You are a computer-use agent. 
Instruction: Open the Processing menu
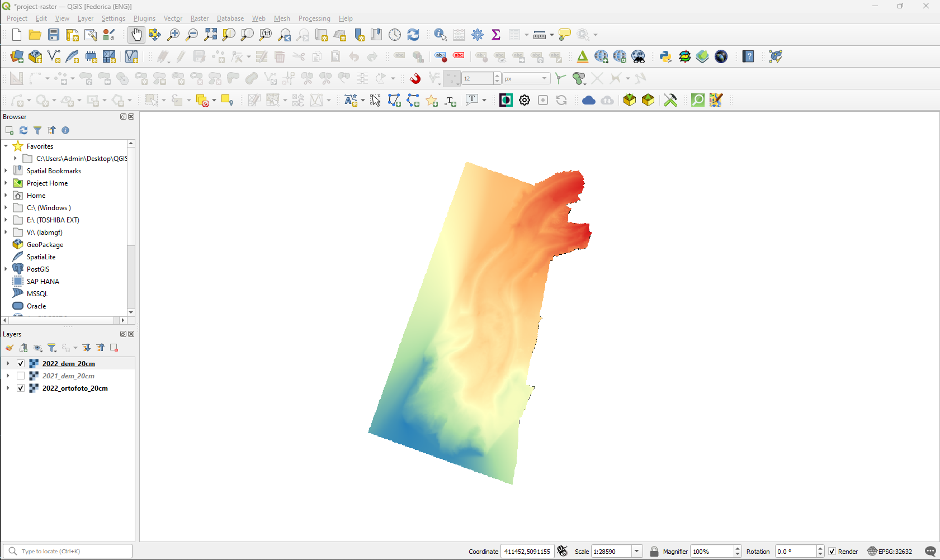pos(314,18)
